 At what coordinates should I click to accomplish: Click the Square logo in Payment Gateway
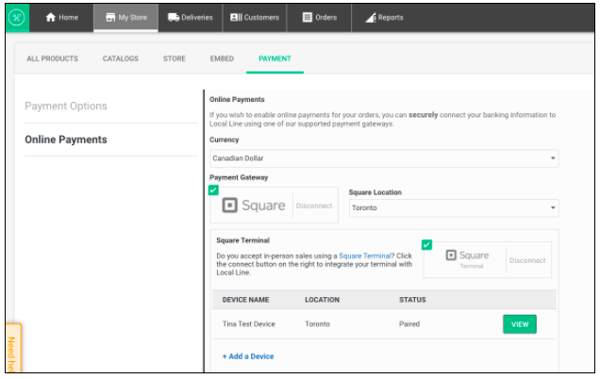[254, 205]
